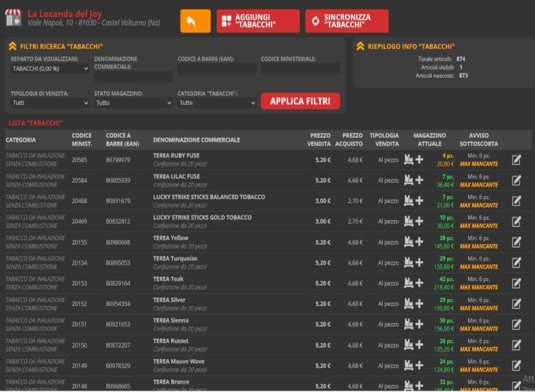Screen dimensions: 535x392
Task: Click the Applica Filtri button
Action: click(300, 101)
